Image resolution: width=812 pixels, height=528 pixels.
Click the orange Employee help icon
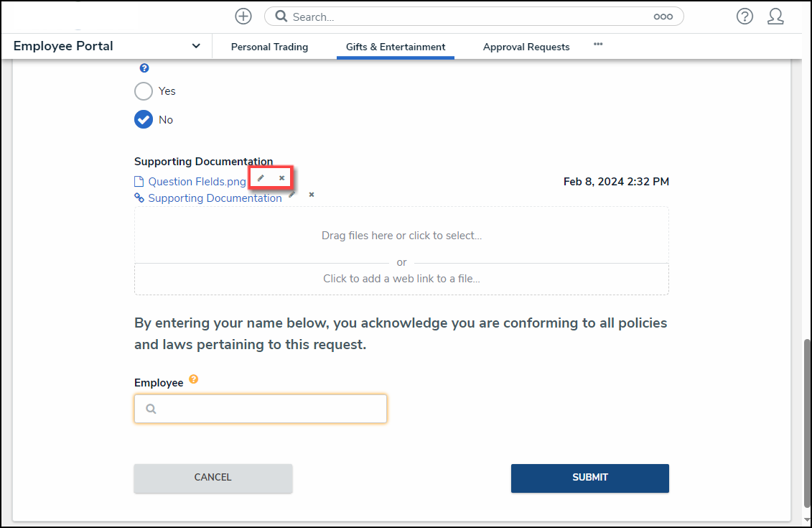pyautogui.click(x=193, y=380)
